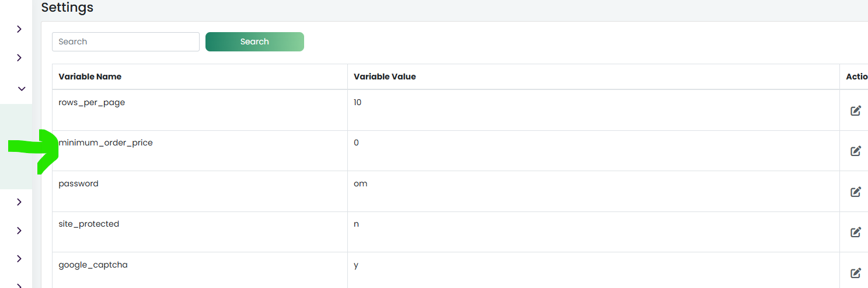Image resolution: width=868 pixels, height=288 pixels.
Task: Edit the site_protected variable
Action: click(856, 232)
